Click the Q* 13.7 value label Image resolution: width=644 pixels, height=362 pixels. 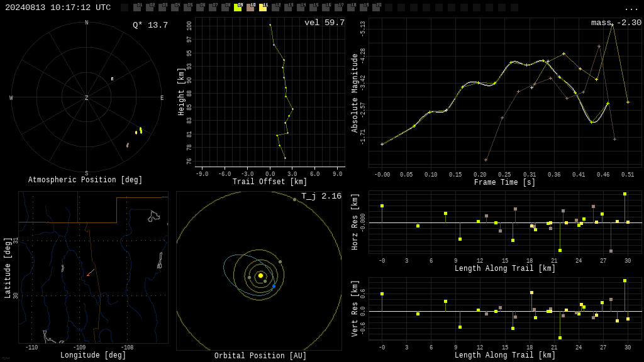point(150,25)
